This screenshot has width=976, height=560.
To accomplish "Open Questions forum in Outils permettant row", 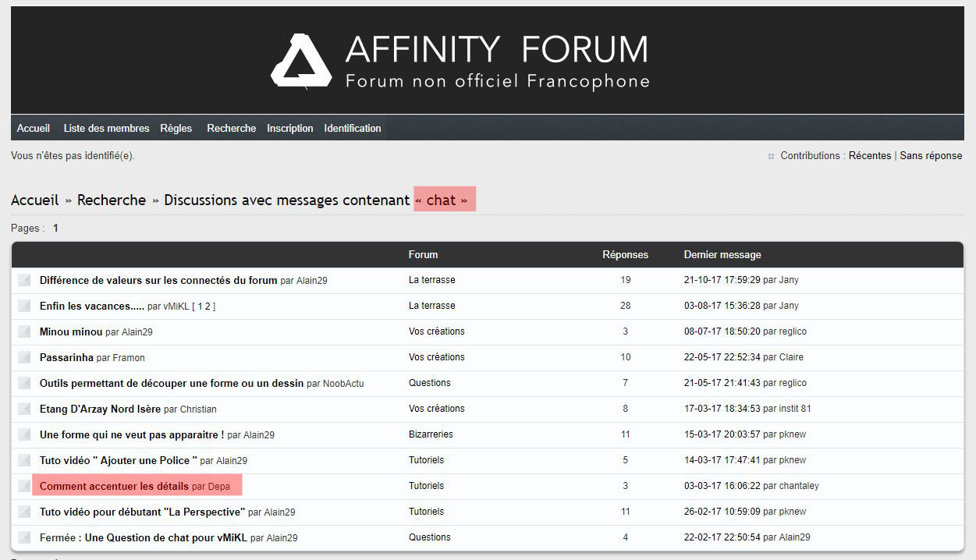I will [430, 383].
